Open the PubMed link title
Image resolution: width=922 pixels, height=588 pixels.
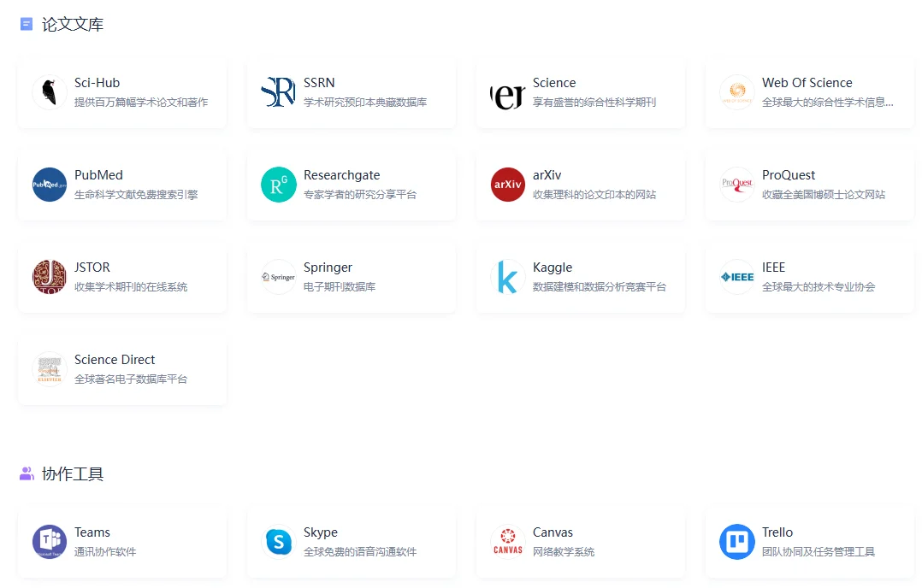99,175
